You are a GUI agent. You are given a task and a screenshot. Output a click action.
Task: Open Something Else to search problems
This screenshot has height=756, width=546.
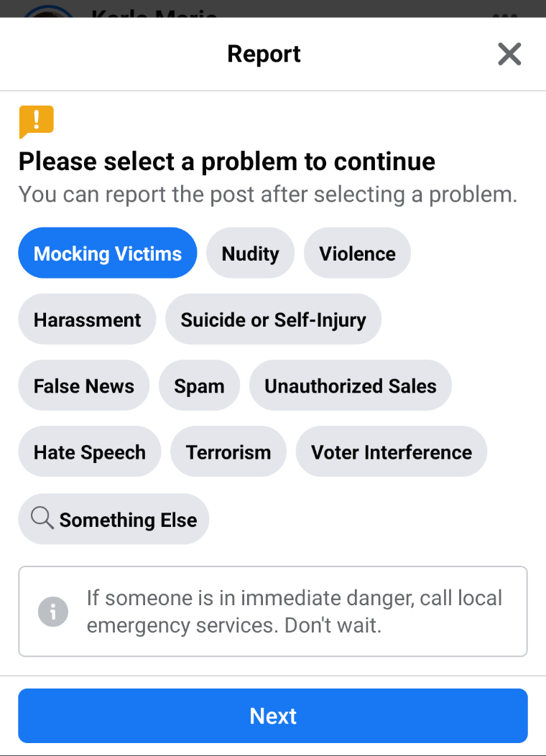[x=114, y=519]
